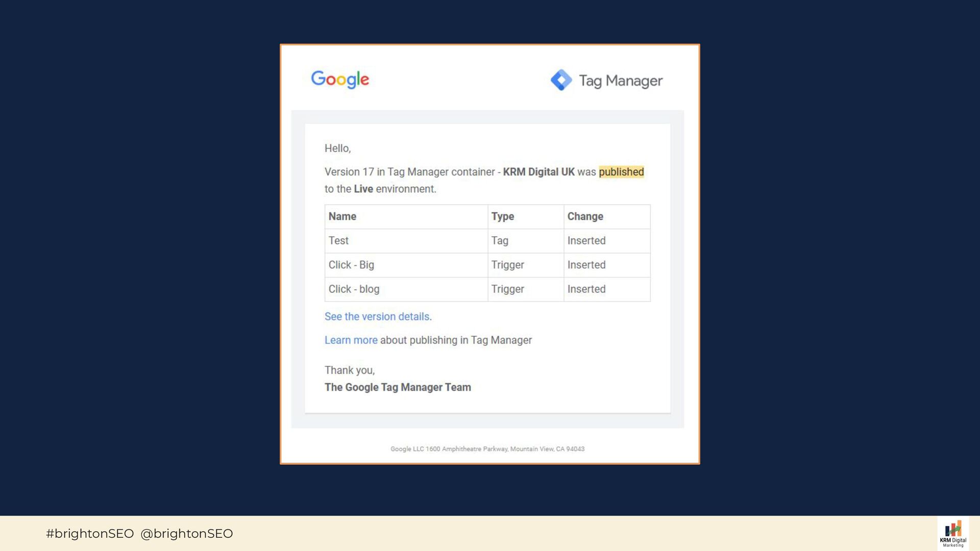Viewport: 980px width, 551px height.
Task: Select the 'Click - Big' trigger name
Action: click(x=351, y=265)
